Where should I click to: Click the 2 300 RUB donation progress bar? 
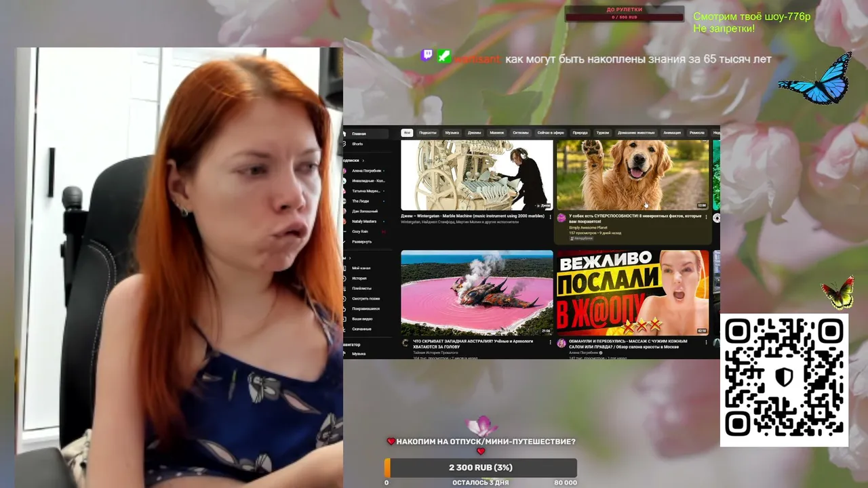tap(480, 468)
